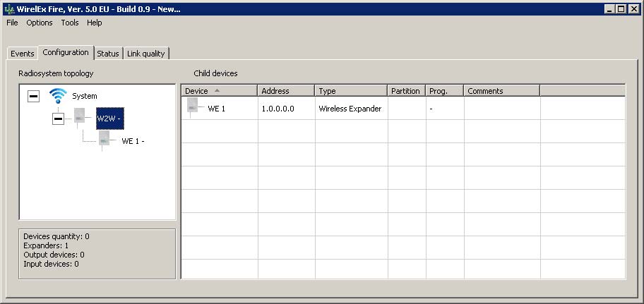This screenshot has width=644, height=304.
Task: Collapse the System tree node
Action: click(x=33, y=97)
